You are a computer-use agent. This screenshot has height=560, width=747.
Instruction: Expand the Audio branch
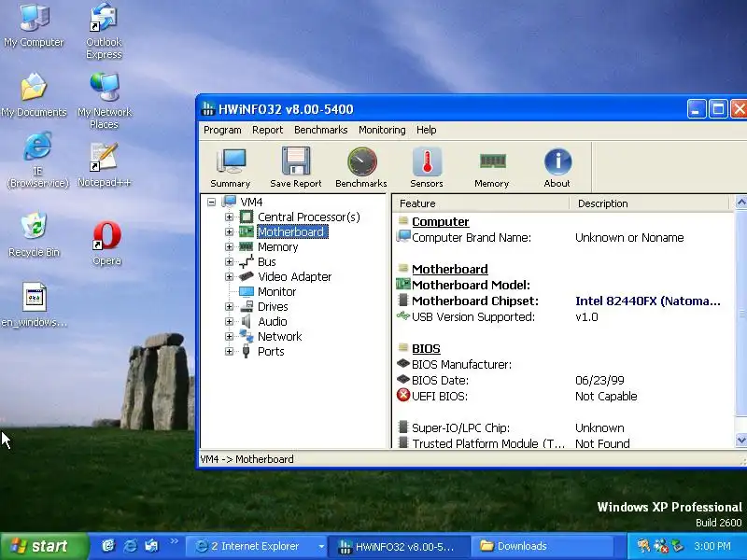pyautogui.click(x=229, y=321)
